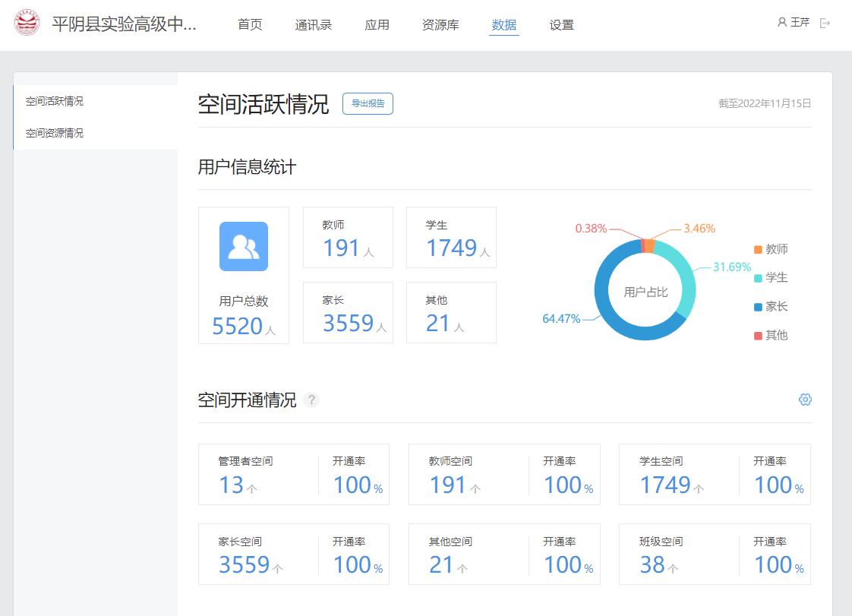Viewport: 852px width, 616px height.
Task: Open the 设置 menu
Action: tap(562, 25)
